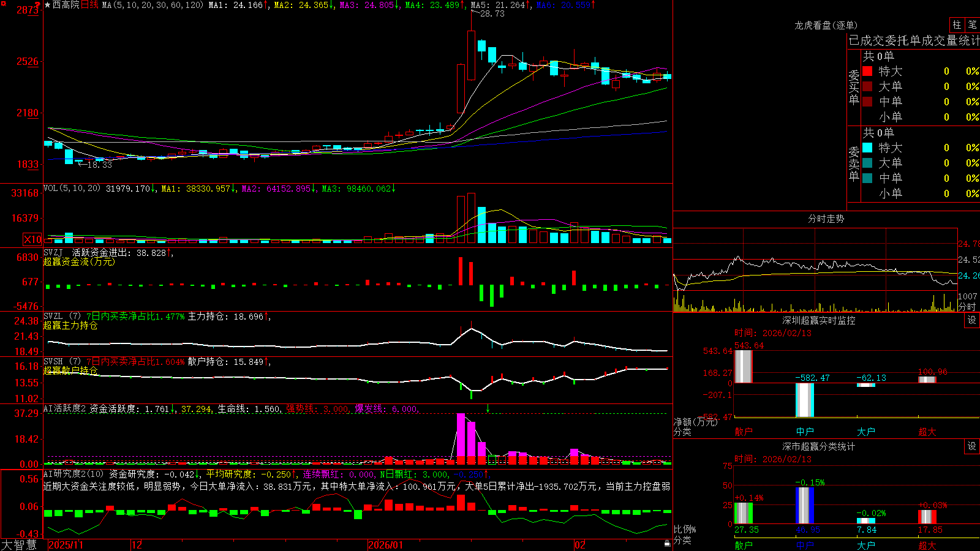
Task: Click the red question mark help icon
Action: 37,6
